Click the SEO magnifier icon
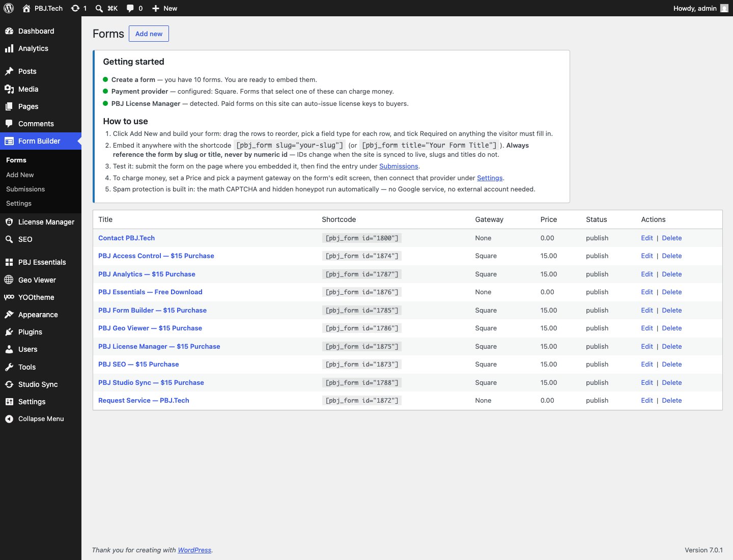Image resolution: width=733 pixels, height=560 pixels. tap(9, 239)
